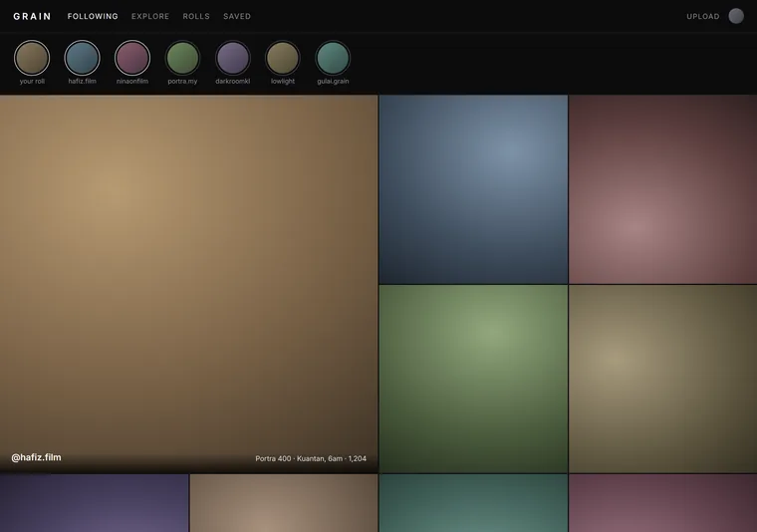Open the teal photo tile in the bottom row

click(x=473, y=503)
